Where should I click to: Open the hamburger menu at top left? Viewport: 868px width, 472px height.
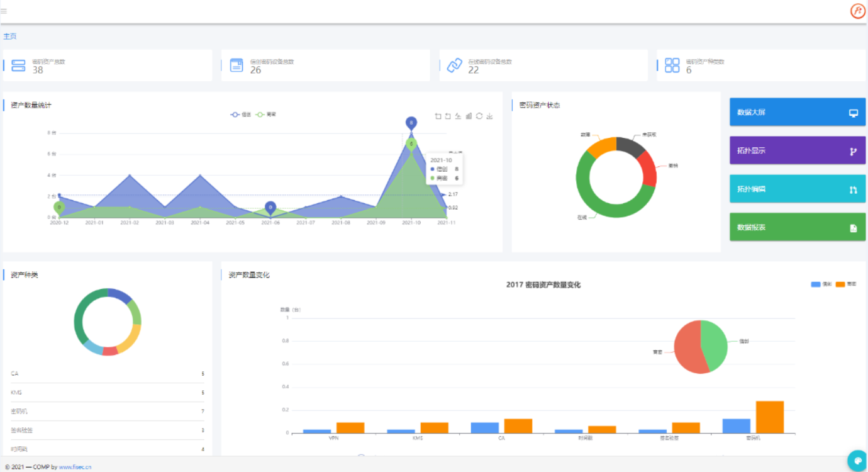(x=4, y=11)
